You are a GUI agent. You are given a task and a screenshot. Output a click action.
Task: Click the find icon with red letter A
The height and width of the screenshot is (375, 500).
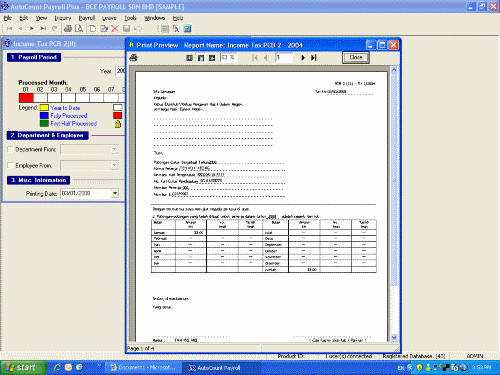pos(176,29)
